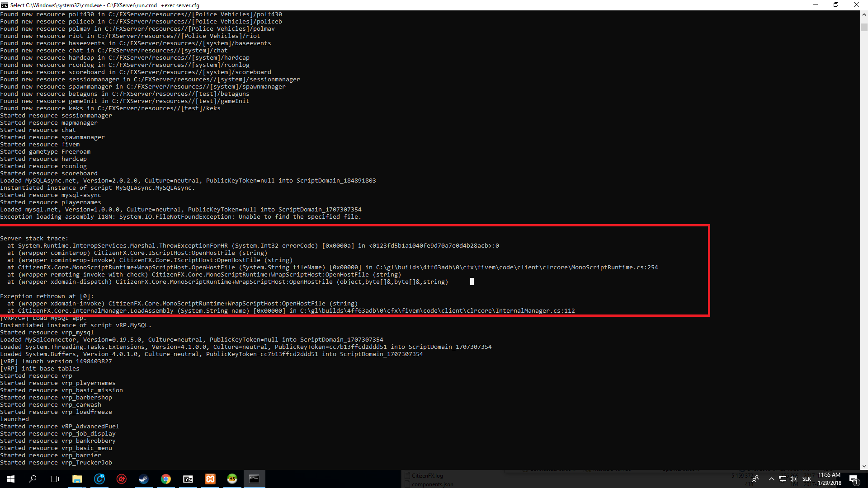Switch the SLK input language
This screenshot has height=488, width=868.
(x=807, y=479)
